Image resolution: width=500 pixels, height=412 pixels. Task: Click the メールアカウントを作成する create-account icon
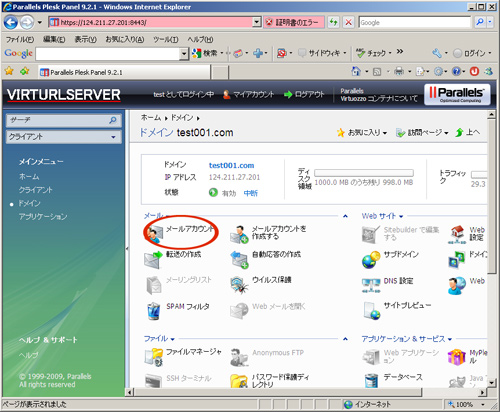(240, 234)
